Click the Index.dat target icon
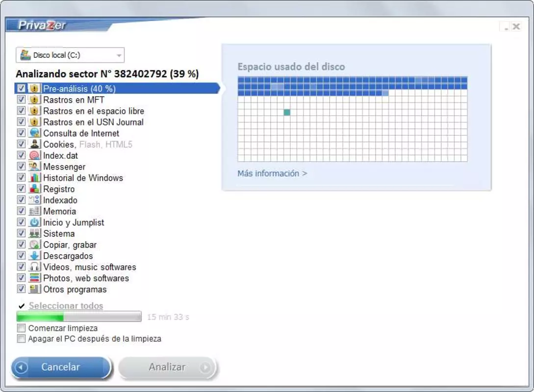This screenshot has width=534, height=392. tap(34, 155)
